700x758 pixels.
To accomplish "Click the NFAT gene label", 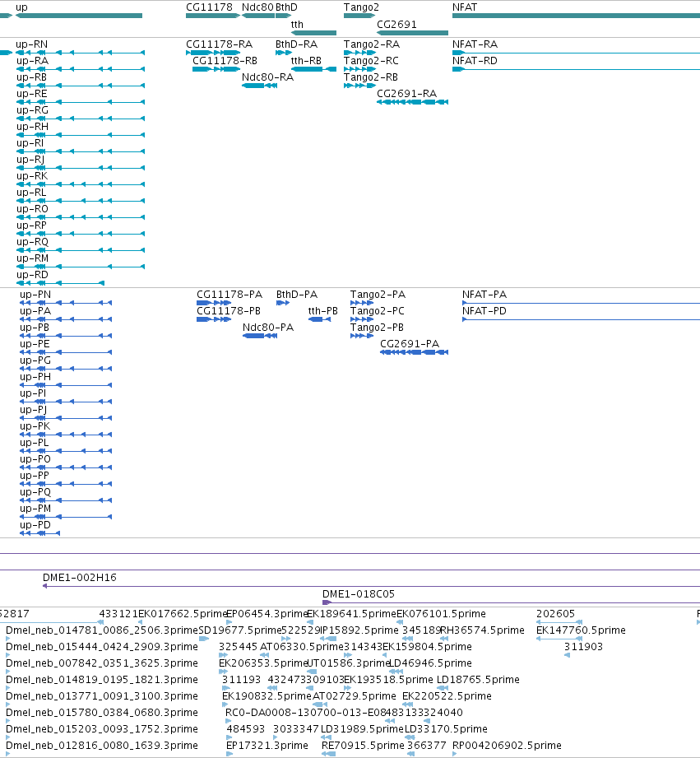I will point(465,7).
